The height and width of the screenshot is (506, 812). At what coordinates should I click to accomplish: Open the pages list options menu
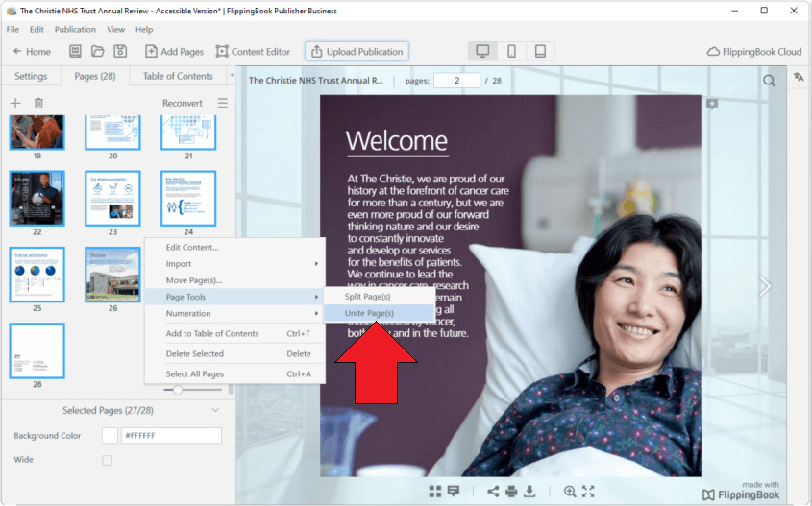coord(223,103)
